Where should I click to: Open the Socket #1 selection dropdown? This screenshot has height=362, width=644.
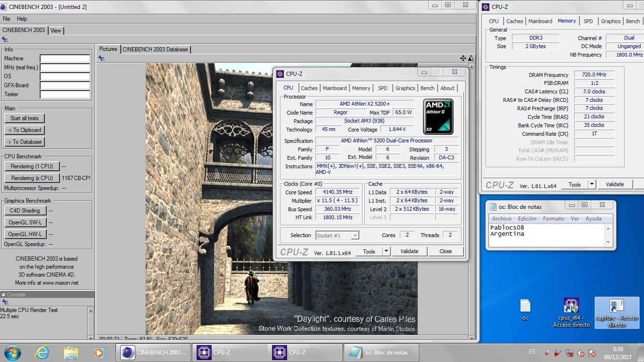point(337,235)
